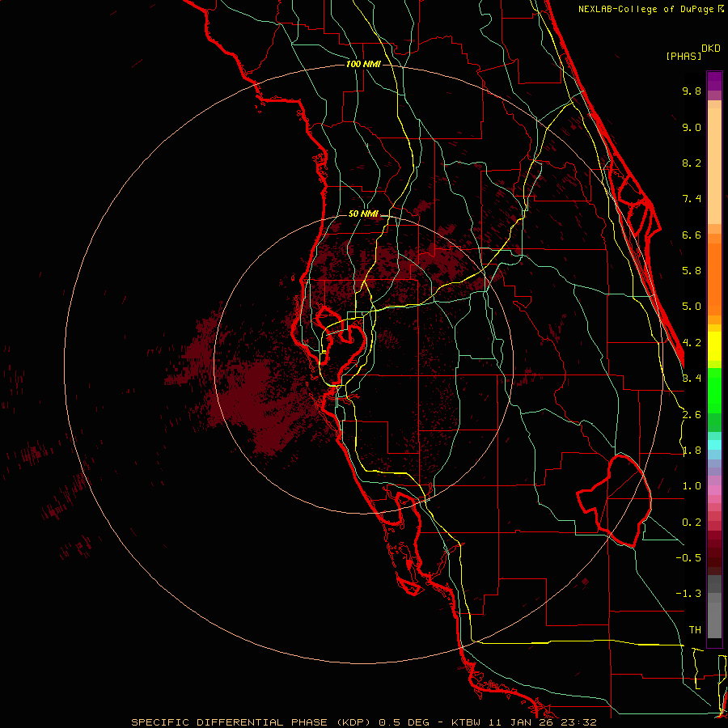This screenshot has height=728, width=728.
Task: Click the 7.4 legend value
Action: [x=692, y=199]
